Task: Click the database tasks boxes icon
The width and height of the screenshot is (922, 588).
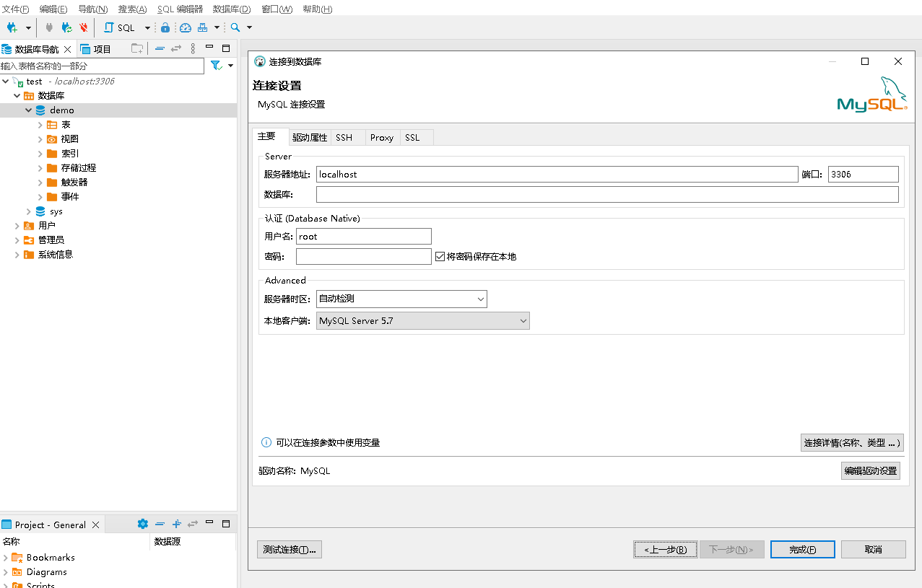Action: click(203, 27)
